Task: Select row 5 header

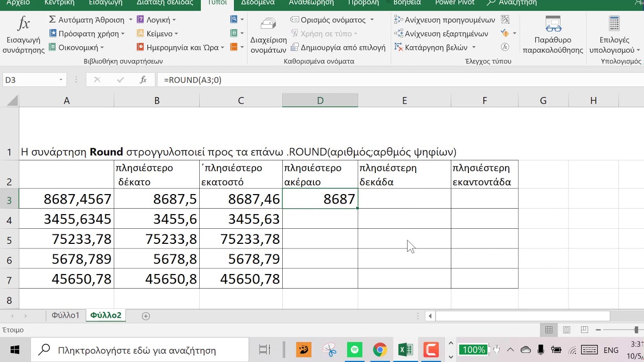Action: [9, 239]
